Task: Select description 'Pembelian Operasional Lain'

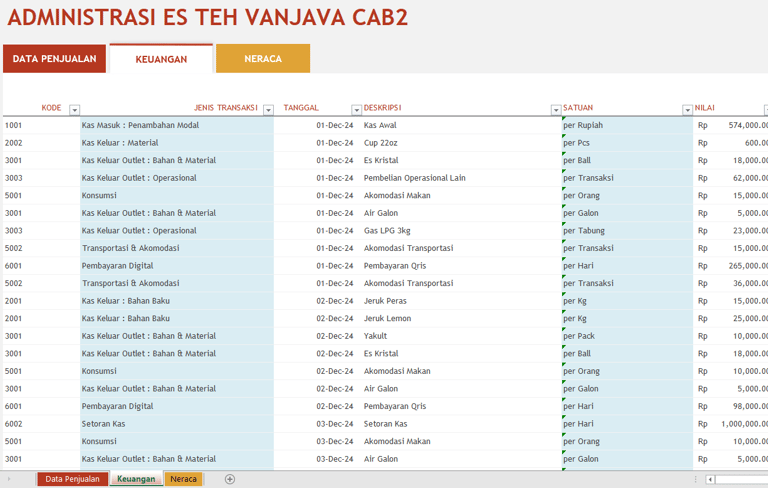Action: click(462, 178)
